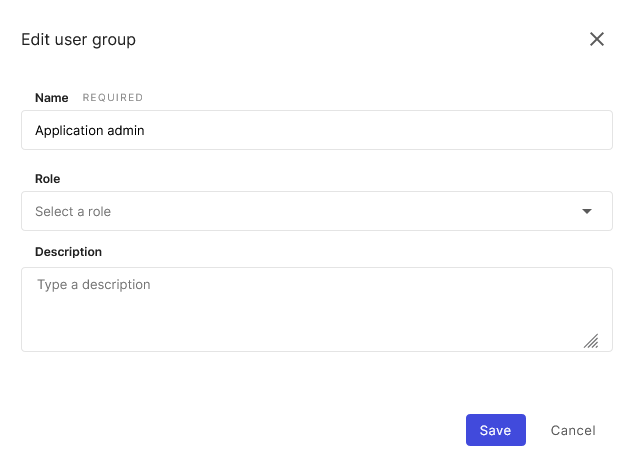This screenshot has width=632, height=468.
Task: Grab the Description box resize handle
Action: 591,341
